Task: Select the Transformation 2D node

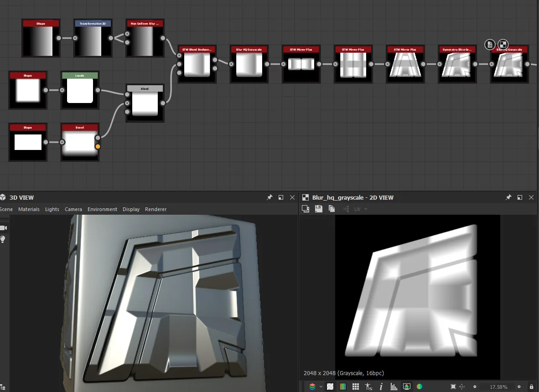Action: pos(93,38)
